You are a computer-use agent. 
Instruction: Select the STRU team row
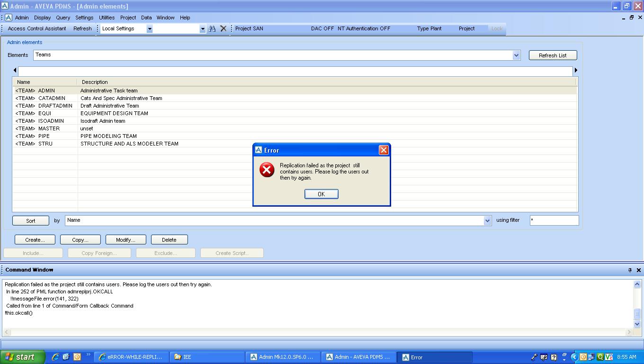point(295,144)
